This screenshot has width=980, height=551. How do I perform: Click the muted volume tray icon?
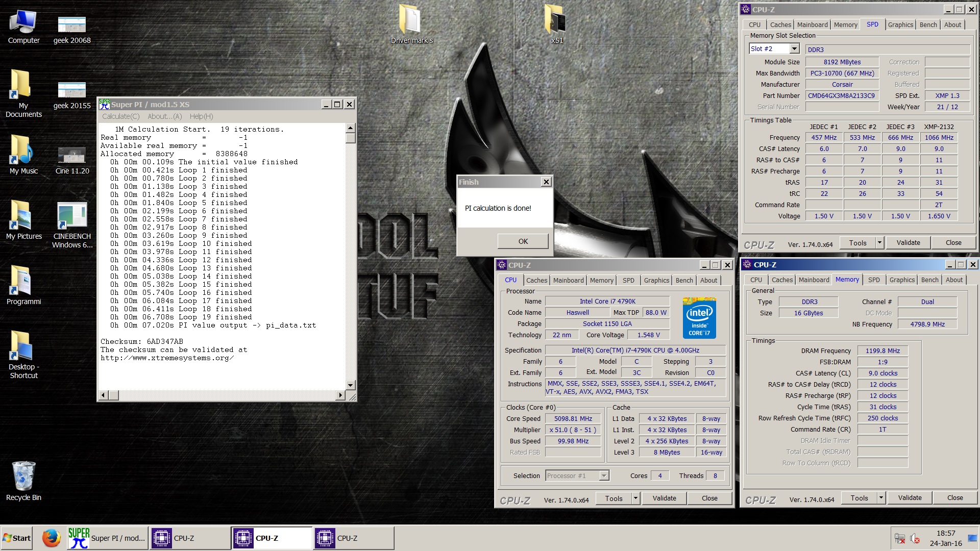tap(915, 538)
